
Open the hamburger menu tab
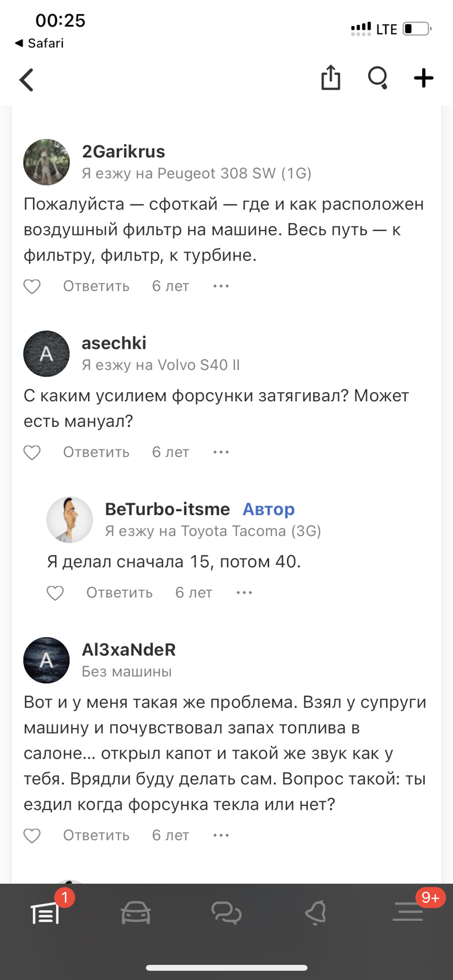coord(408,913)
